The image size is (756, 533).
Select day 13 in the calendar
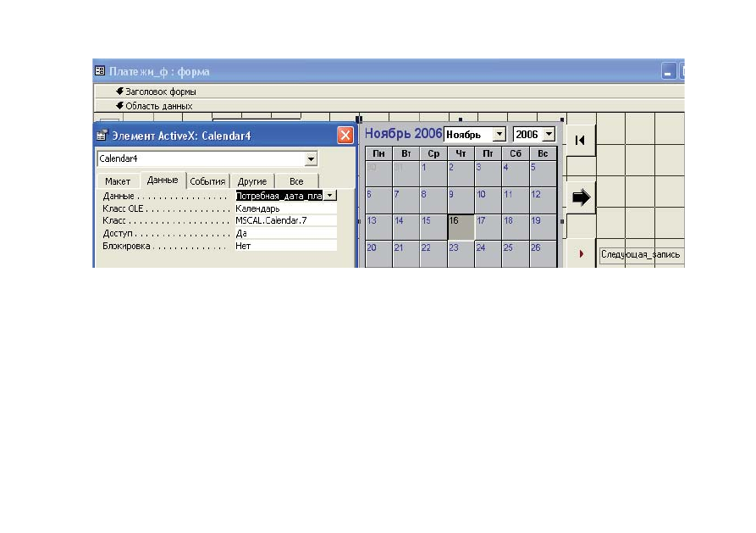378,227
